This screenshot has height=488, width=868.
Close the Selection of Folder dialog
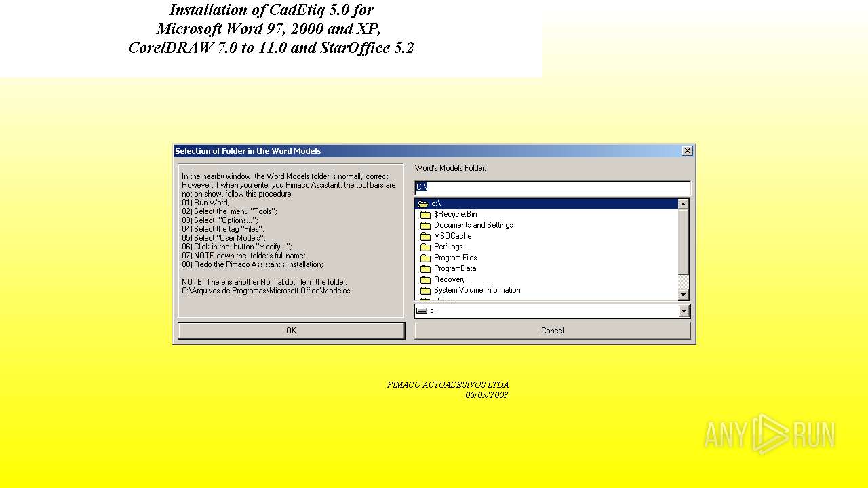tap(687, 151)
